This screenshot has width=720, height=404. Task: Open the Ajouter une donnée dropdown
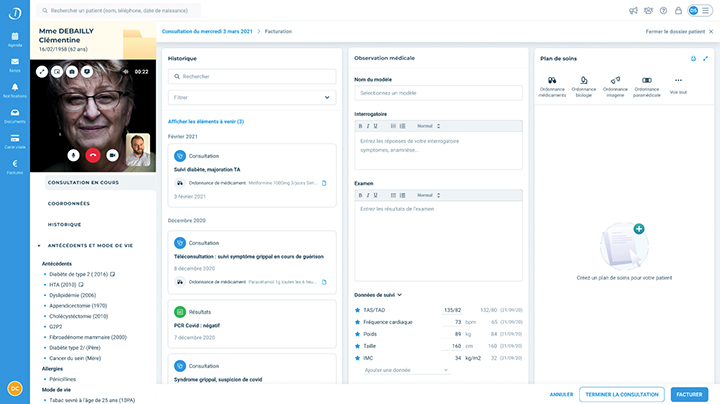tap(407, 370)
